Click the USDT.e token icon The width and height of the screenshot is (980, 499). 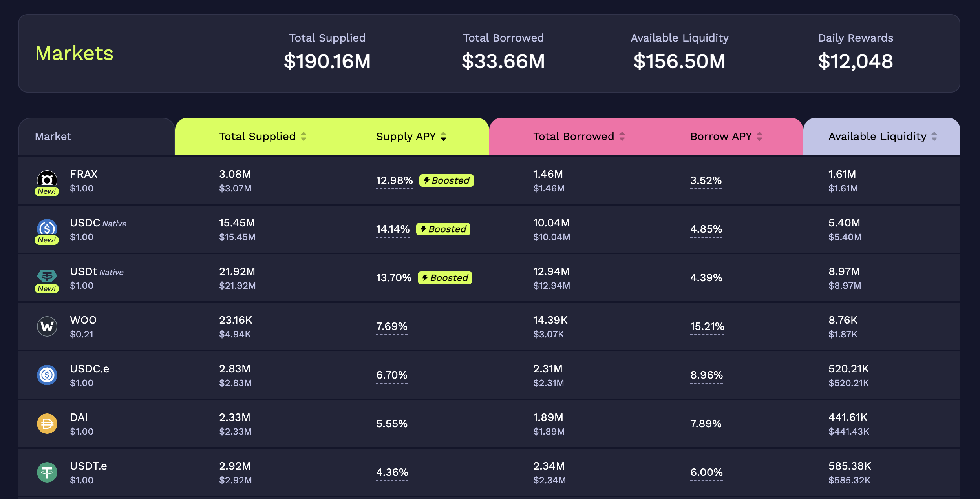47,472
